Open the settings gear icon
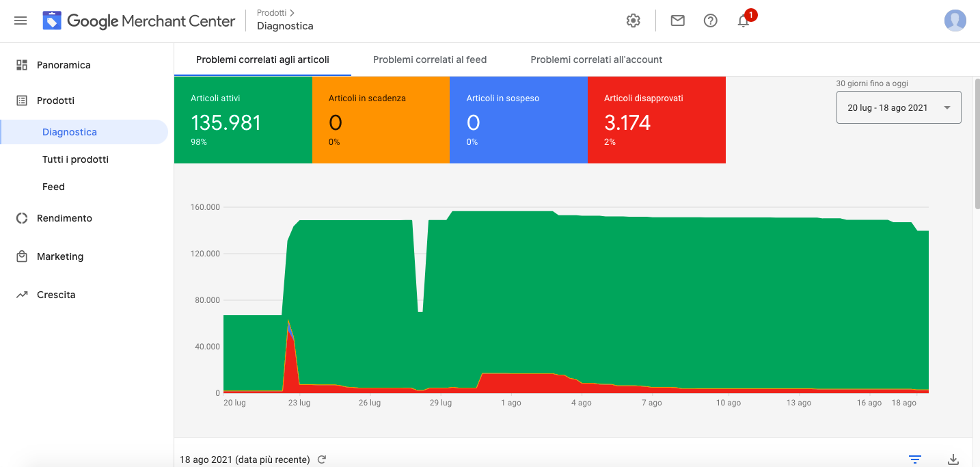 [634, 21]
